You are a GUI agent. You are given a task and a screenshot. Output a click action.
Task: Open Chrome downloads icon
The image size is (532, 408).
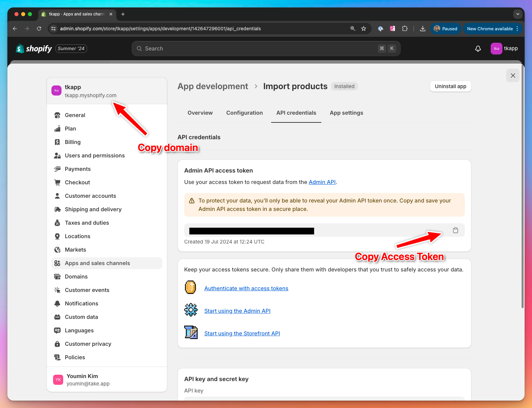[423, 29]
